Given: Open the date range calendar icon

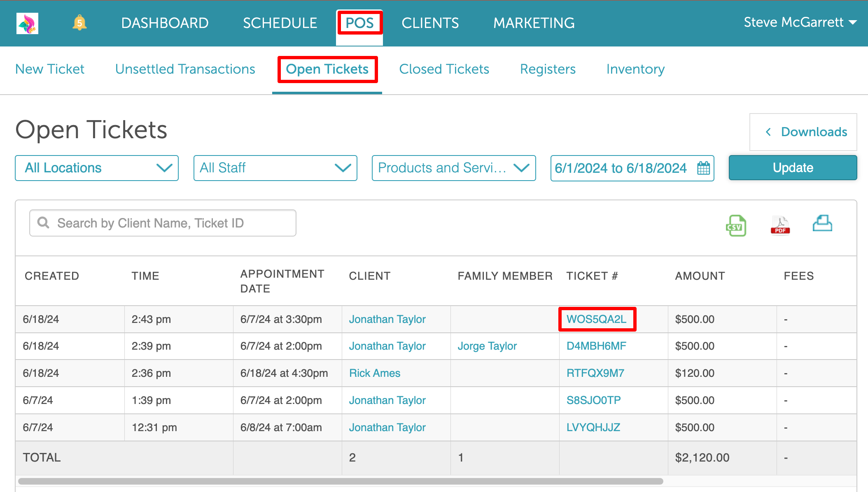Looking at the screenshot, I should 703,168.
